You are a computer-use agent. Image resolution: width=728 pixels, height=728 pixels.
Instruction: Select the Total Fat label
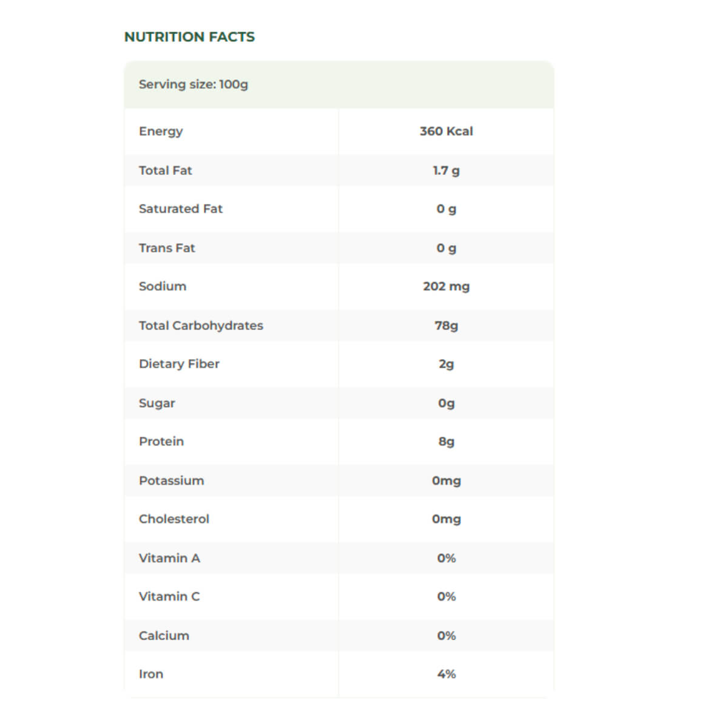[165, 170]
